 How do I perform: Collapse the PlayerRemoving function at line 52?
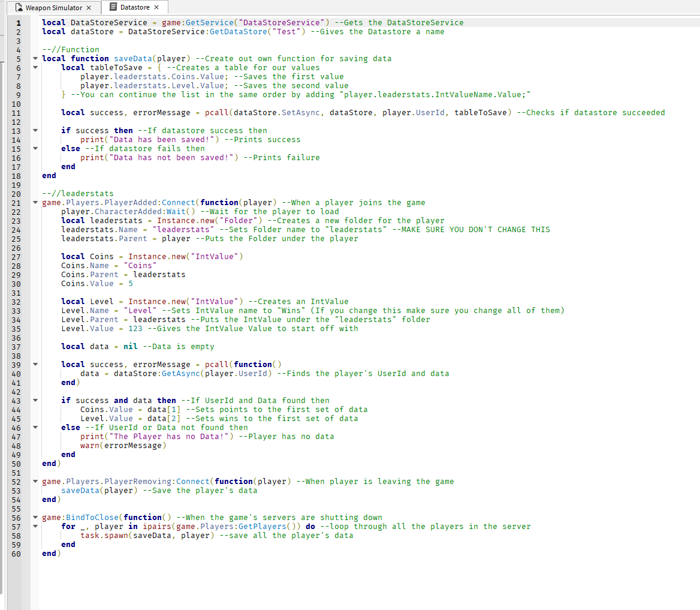click(35, 482)
